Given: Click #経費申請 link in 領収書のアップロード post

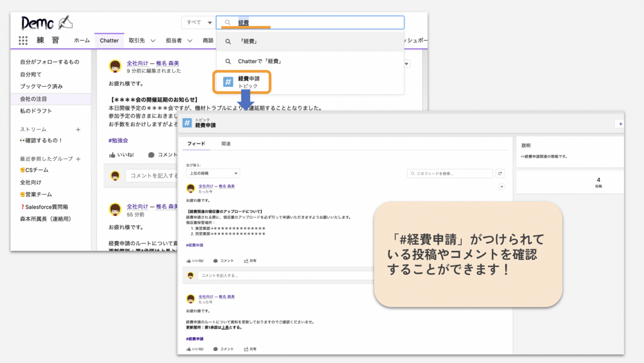Looking at the screenshot, I should 195,245.
